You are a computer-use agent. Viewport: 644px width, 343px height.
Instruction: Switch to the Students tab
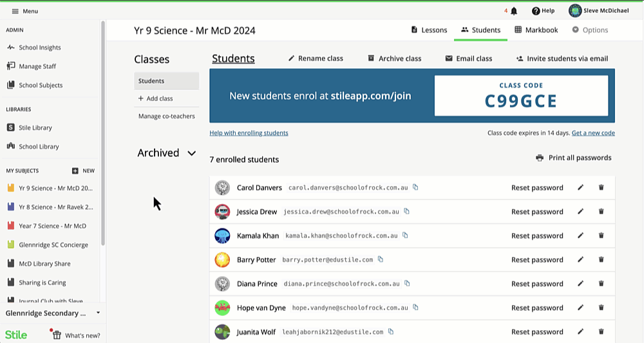click(480, 30)
